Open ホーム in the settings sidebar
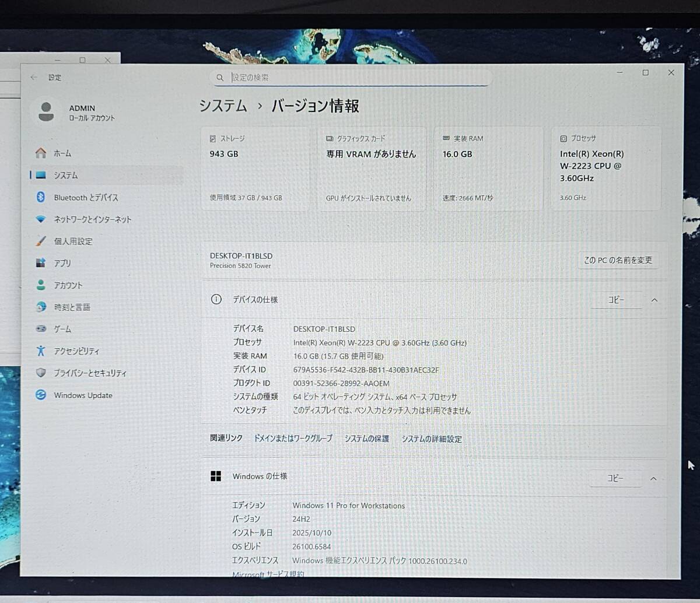Image resolution: width=700 pixels, height=603 pixels. [x=107, y=153]
